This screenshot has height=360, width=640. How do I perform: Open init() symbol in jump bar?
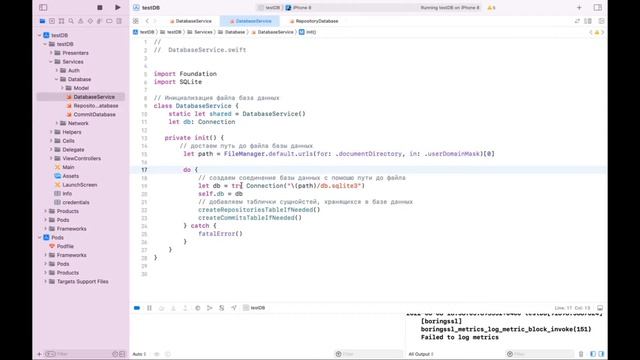308,32
